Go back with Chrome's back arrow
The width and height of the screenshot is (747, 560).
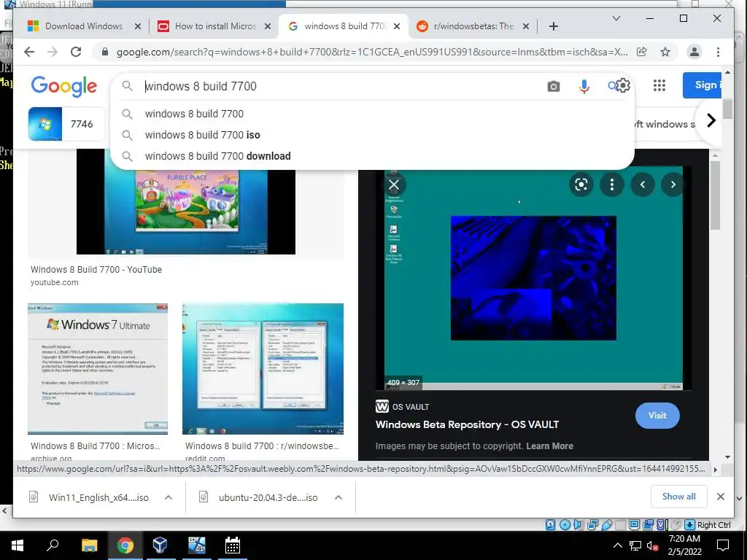pos(29,52)
